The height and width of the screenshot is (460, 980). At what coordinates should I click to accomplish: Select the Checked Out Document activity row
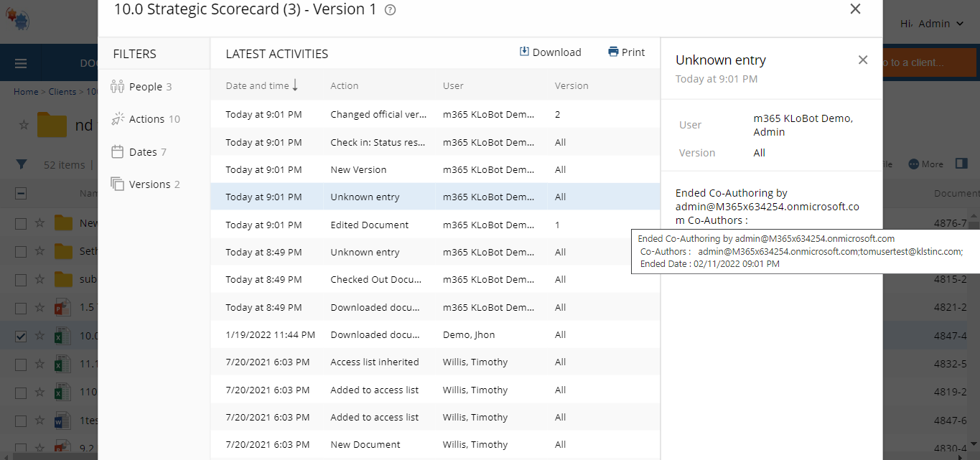[x=435, y=279]
